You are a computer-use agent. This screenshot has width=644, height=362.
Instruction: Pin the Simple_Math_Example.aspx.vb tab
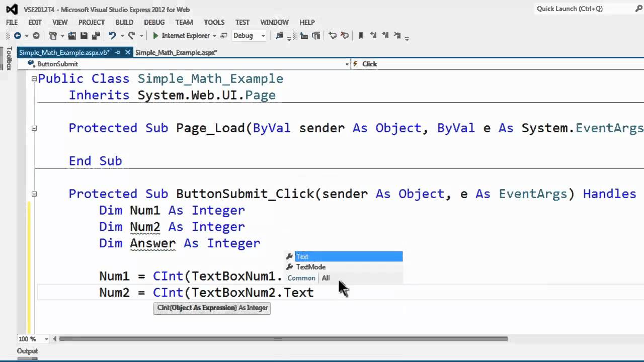pos(118,52)
